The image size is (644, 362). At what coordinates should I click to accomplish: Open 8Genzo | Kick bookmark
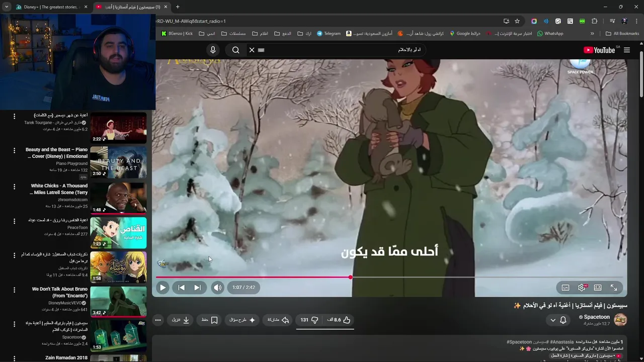pos(177,34)
